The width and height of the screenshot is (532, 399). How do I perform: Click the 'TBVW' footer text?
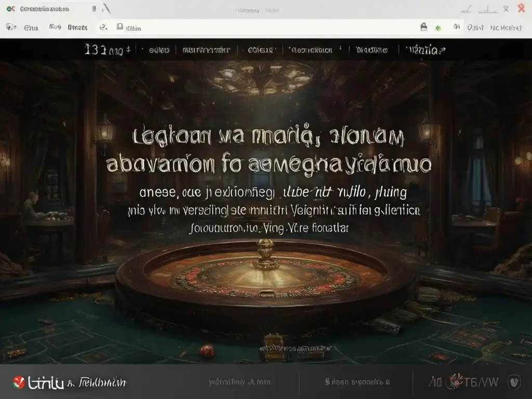point(481,382)
